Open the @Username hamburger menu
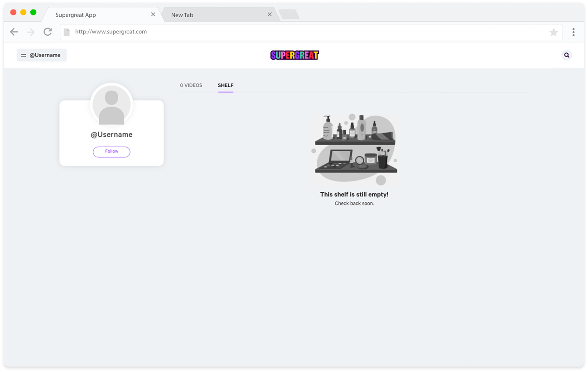 pos(42,55)
